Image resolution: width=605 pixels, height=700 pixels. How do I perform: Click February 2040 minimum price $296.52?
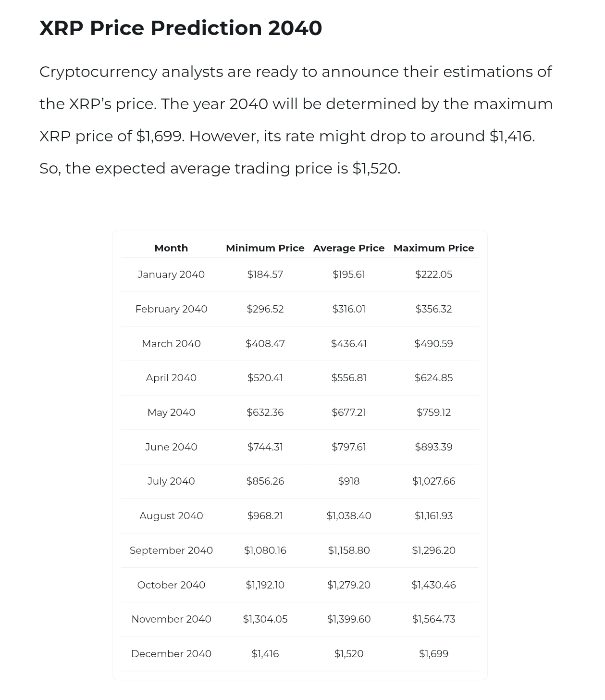[265, 309]
